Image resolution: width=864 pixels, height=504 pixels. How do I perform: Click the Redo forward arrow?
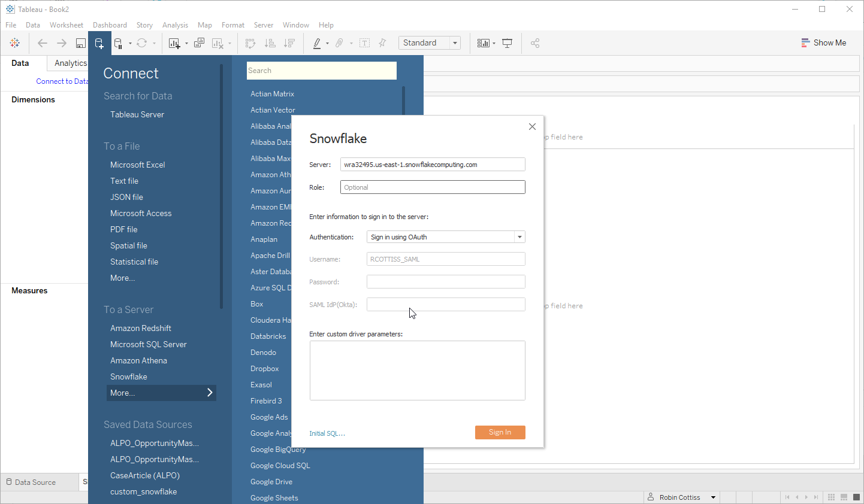coord(62,43)
